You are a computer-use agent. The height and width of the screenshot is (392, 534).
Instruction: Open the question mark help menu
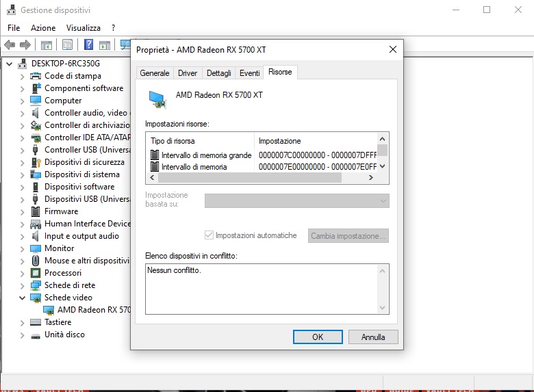[114, 28]
